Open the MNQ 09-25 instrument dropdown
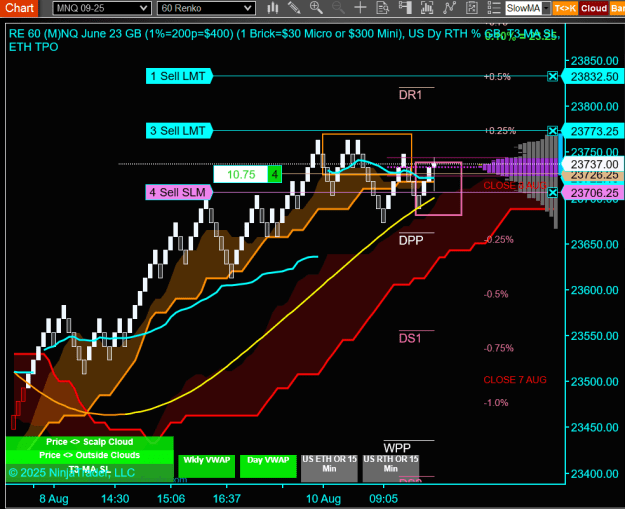The height and width of the screenshot is (509, 625). pos(102,8)
